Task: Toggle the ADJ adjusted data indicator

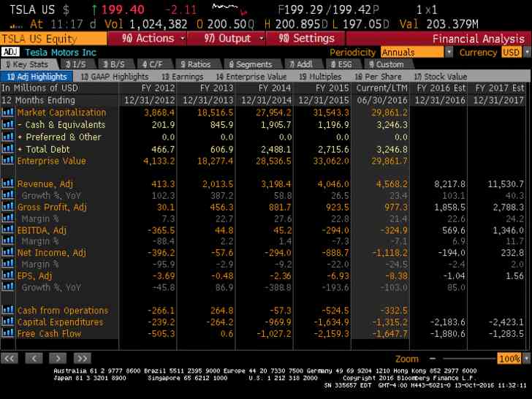Action: (x=10, y=52)
